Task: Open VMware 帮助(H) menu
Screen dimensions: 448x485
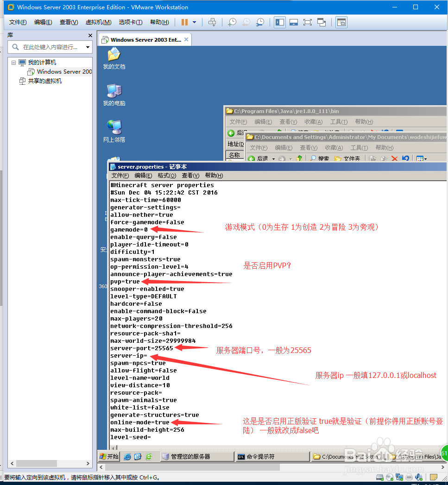Action: tap(159, 22)
